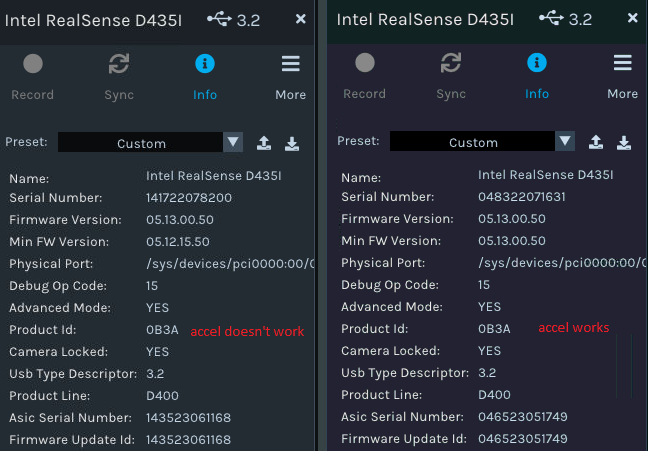
Task: Click the upload preset icon in right panel
Action: [596, 142]
